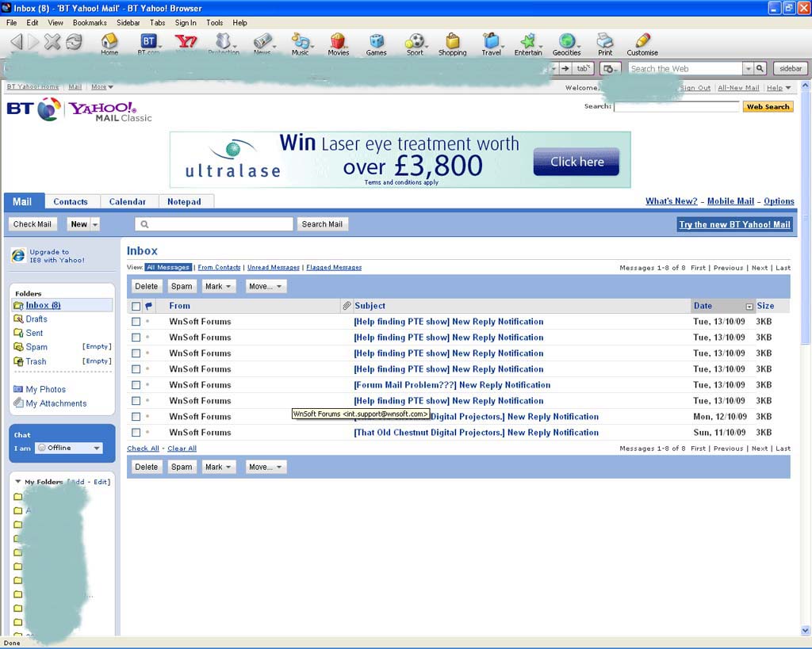This screenshot has height=649, width=812.
Task: Click the Movies popcorn icon
Action: point(339,43)
